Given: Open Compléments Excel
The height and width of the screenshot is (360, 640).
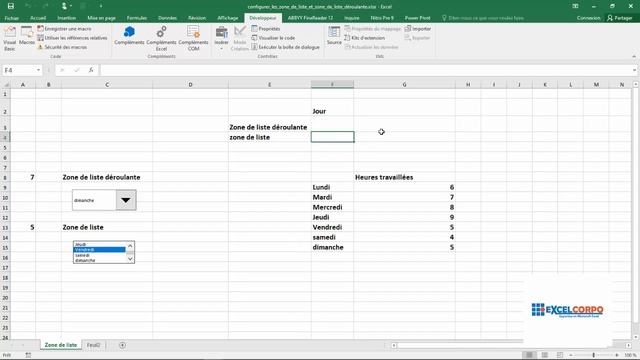Looking at the screenshot, I should (161, 38).
